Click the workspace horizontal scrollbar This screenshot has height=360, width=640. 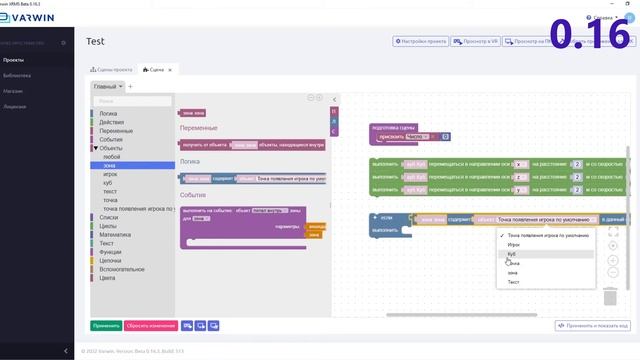(462, 315)
